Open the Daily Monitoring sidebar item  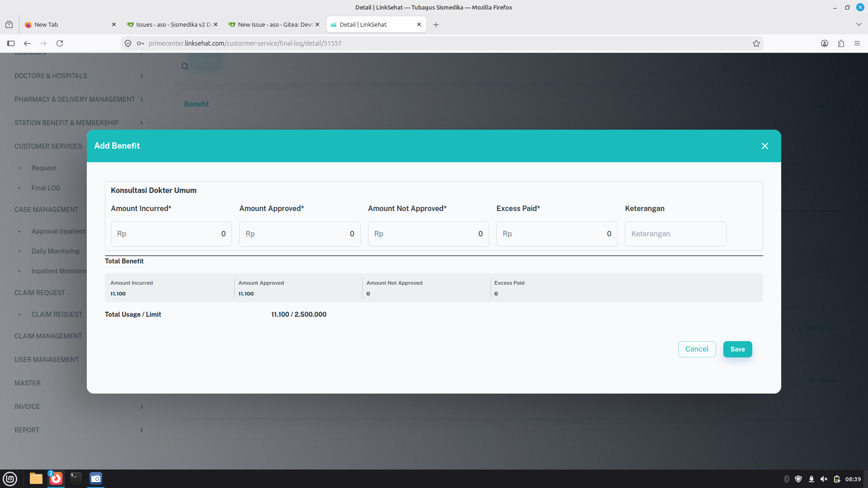coord(55,251)
